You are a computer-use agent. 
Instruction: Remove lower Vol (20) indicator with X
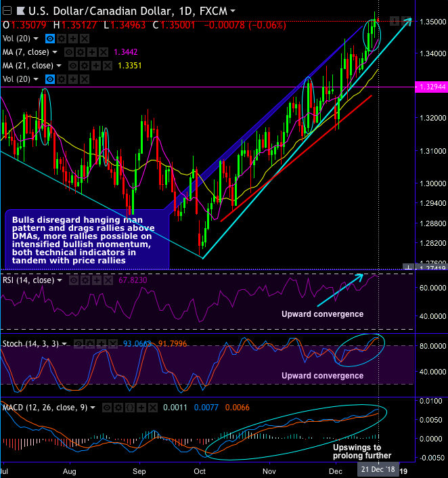85,79
